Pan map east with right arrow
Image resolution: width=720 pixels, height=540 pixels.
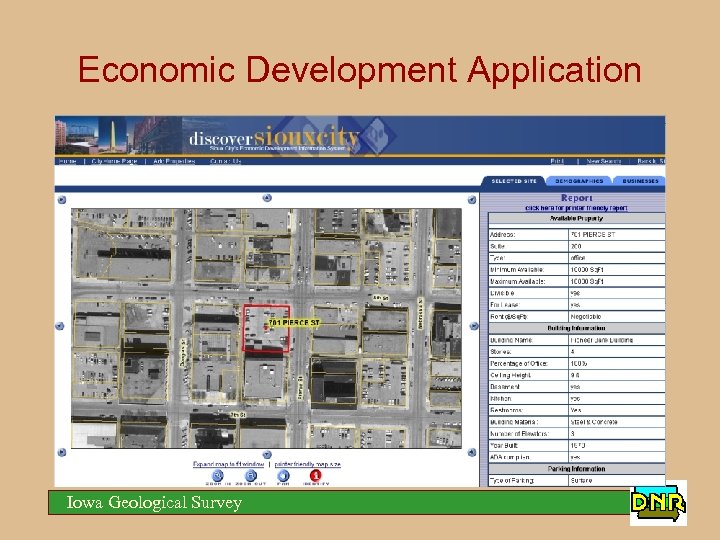pos(474,326)
